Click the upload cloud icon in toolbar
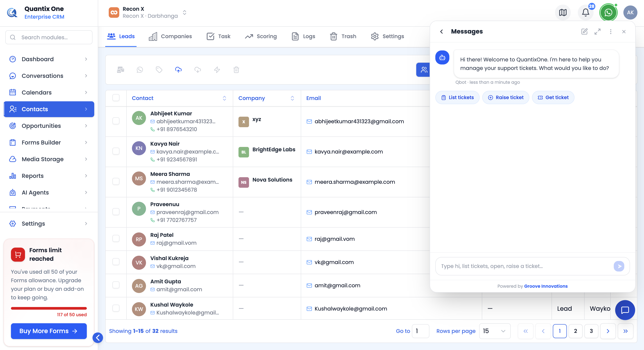Viewport: 644px width, 350px height. click(x=178, y=70)
